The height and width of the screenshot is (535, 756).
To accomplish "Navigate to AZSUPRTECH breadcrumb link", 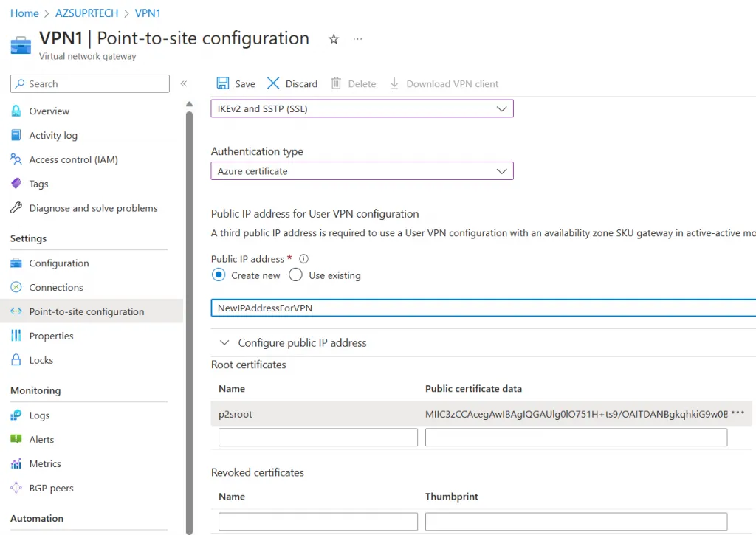I will [x=88, y=13].
